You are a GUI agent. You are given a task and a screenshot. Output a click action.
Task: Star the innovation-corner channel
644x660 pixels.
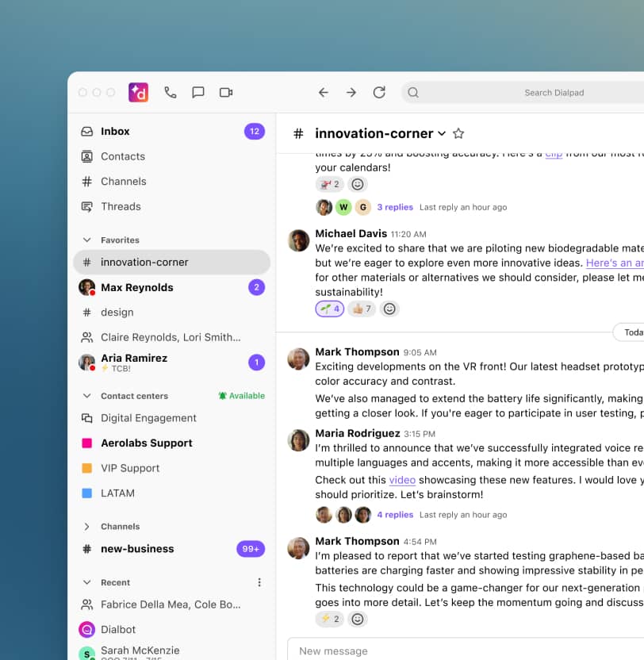458,133
